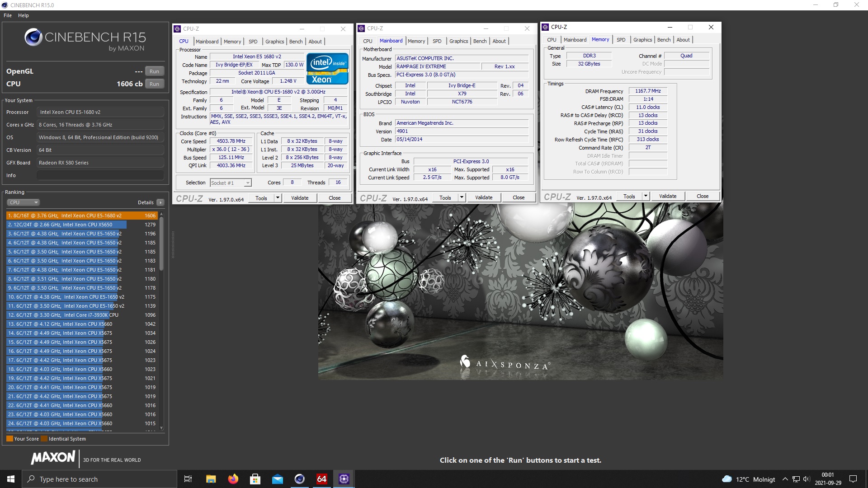Click Validate in Mainboard CPU-Z window

click(484, 197)
